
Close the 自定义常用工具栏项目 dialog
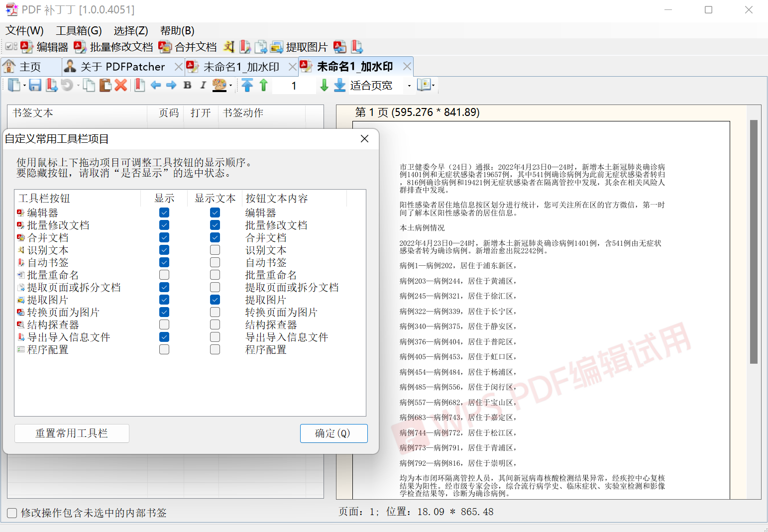point(365,139)
